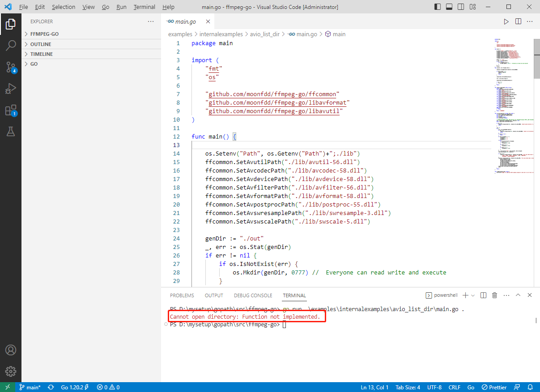Open the Search view in the activity bar
The image size is (540, 392).
click(x=11, y=45)
